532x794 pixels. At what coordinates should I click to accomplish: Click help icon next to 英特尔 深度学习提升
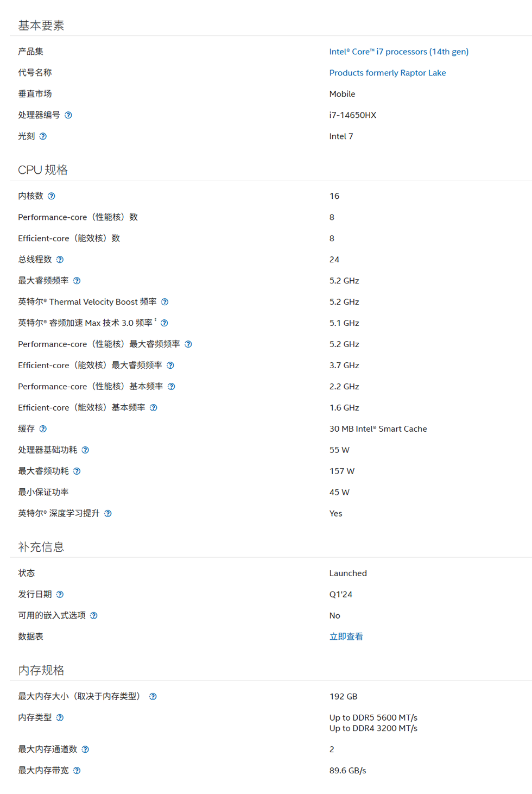[x=108, y=514]
